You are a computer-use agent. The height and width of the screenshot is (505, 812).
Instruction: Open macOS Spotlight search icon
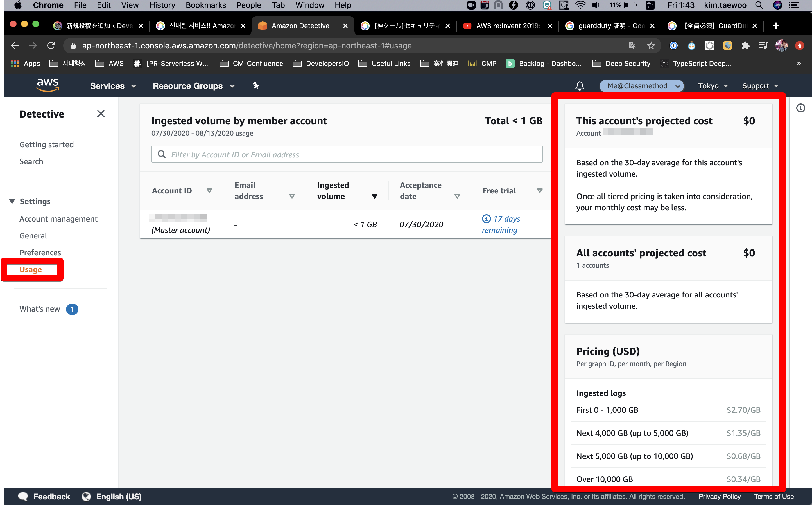tap(759, 5)
